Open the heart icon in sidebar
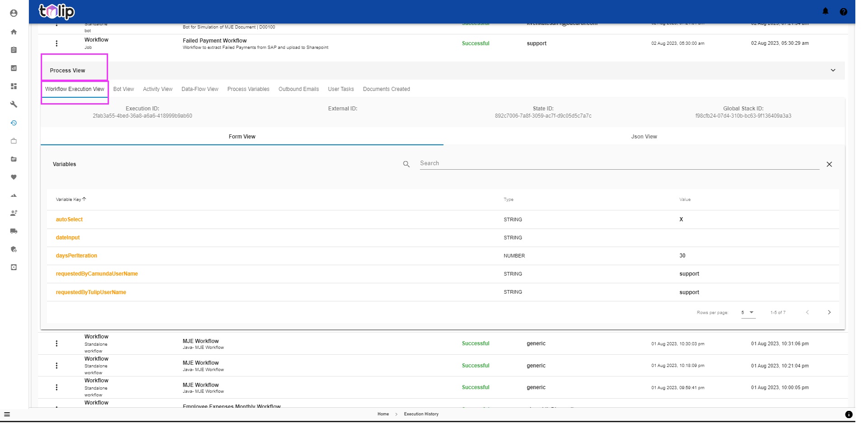This screenshot has width=868, height=424. tap(14, 177)
